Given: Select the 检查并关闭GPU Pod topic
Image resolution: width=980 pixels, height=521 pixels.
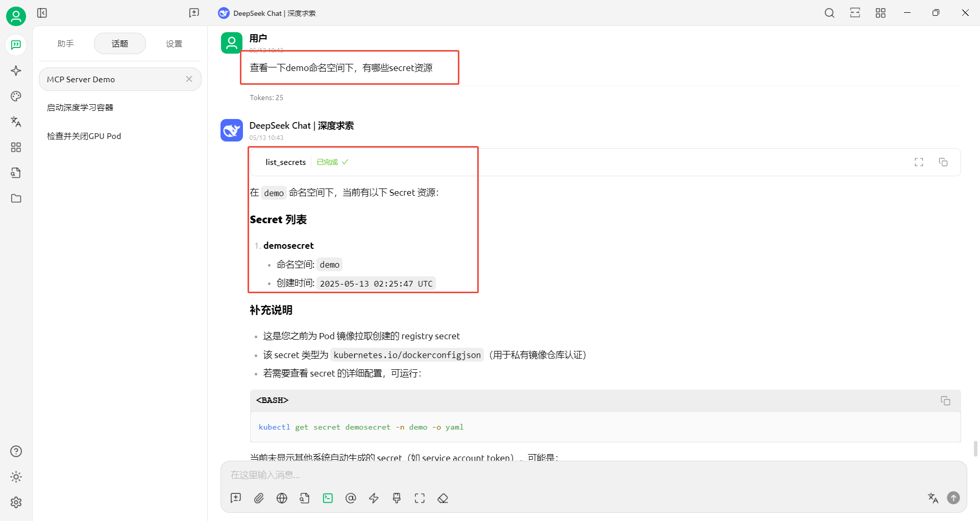Looking at the screenshot, I should click(x=84, y=136).
